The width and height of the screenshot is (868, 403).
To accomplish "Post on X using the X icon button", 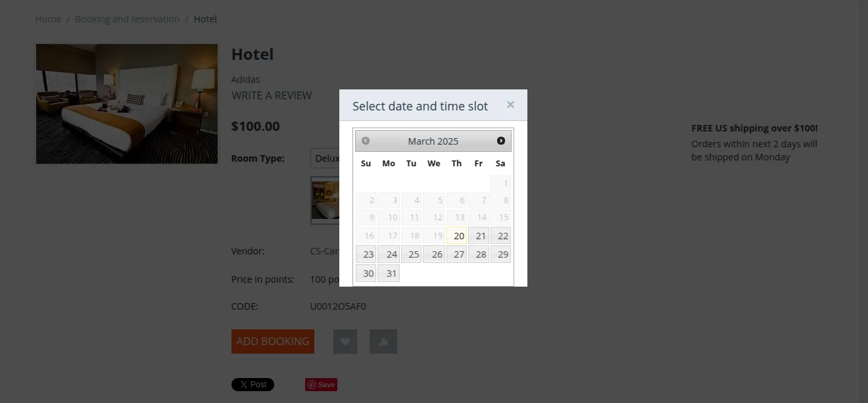I will click(x=253, y=385).
